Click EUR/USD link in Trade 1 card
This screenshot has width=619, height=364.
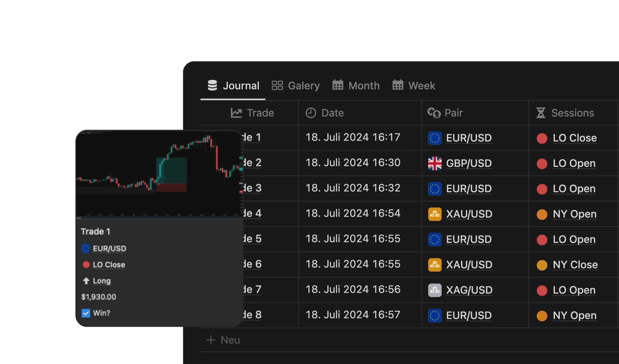(109, 249)
